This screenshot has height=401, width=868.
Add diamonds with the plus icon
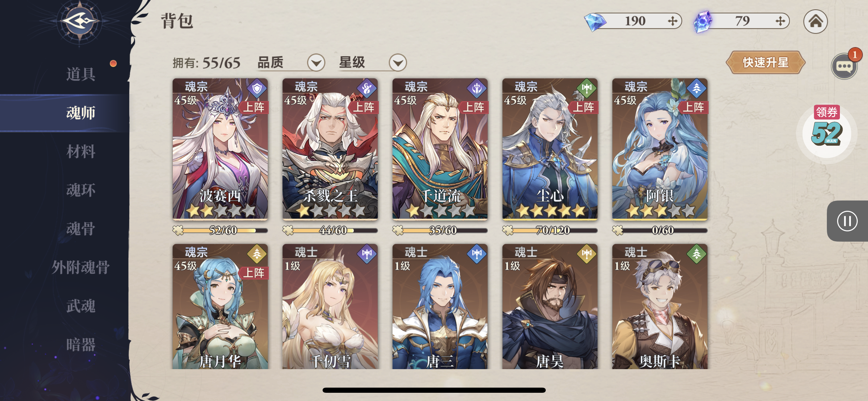(x=673, y=21)
